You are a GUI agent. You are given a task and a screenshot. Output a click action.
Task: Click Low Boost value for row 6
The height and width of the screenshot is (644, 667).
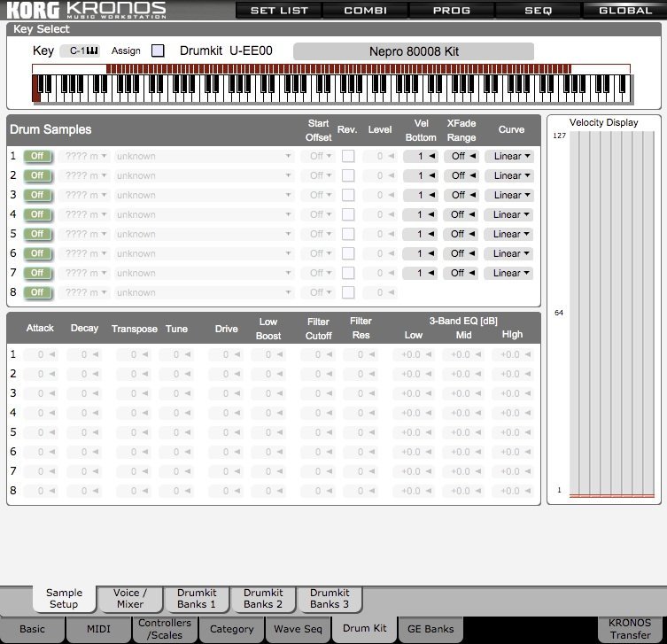[268, 452]
